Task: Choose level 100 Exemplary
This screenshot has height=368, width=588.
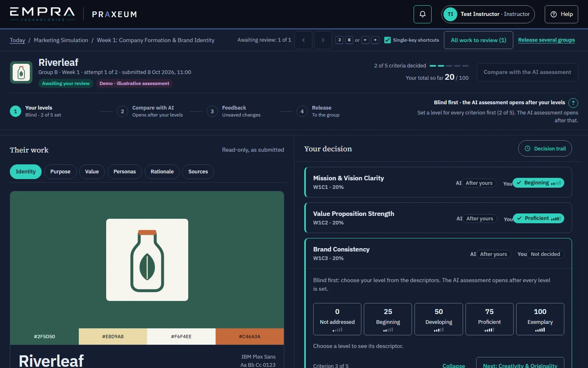Action: [540, 319]
